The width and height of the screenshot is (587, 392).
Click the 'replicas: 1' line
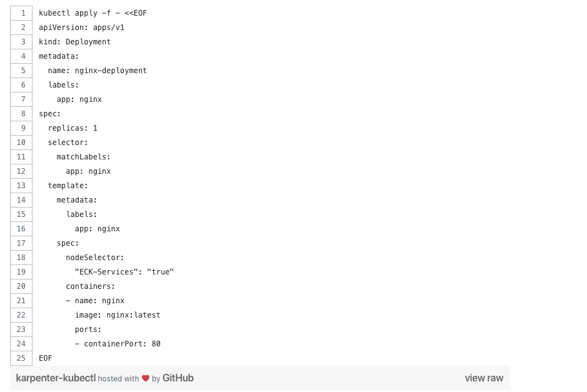73,128
